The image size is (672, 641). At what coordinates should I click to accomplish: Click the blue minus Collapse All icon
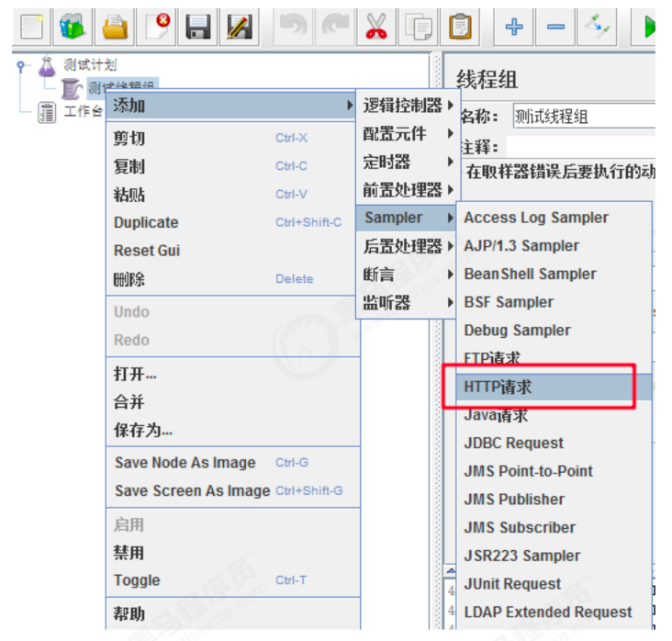tap(555, 27)
